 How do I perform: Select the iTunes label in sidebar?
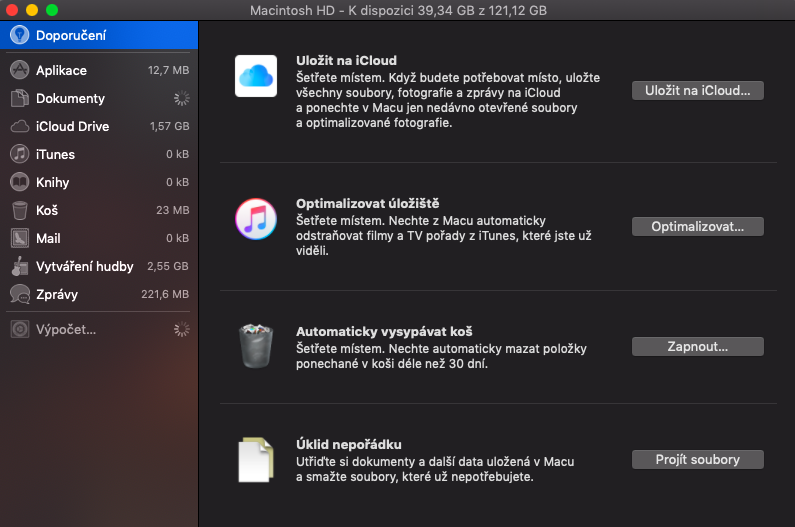click(55, 154)
